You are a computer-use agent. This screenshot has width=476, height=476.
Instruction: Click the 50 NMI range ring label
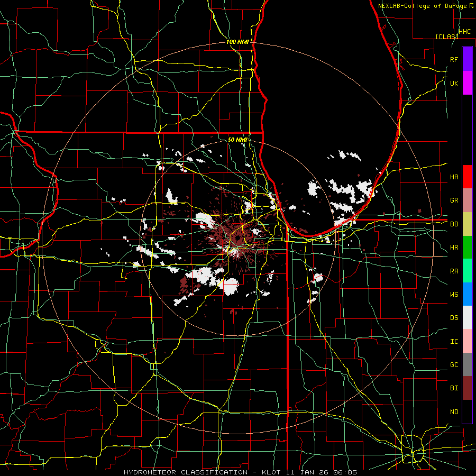click(x=237, y=140)
